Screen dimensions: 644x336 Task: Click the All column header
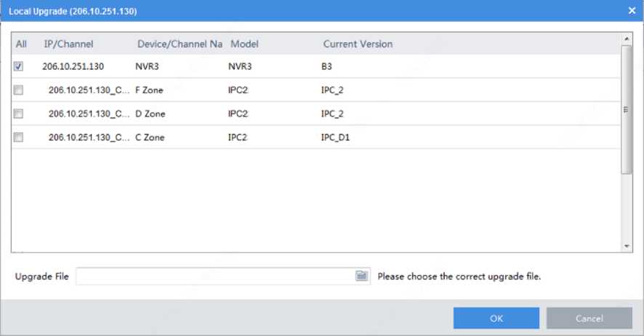tap(21, 44)
